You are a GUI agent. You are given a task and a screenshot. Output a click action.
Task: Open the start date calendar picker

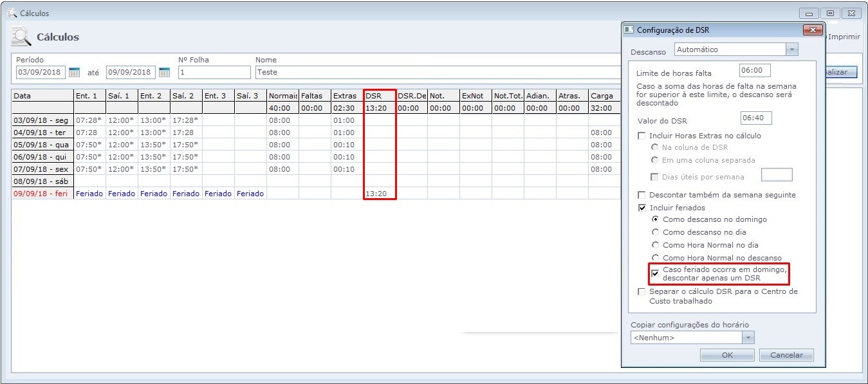tap(74, 72)
